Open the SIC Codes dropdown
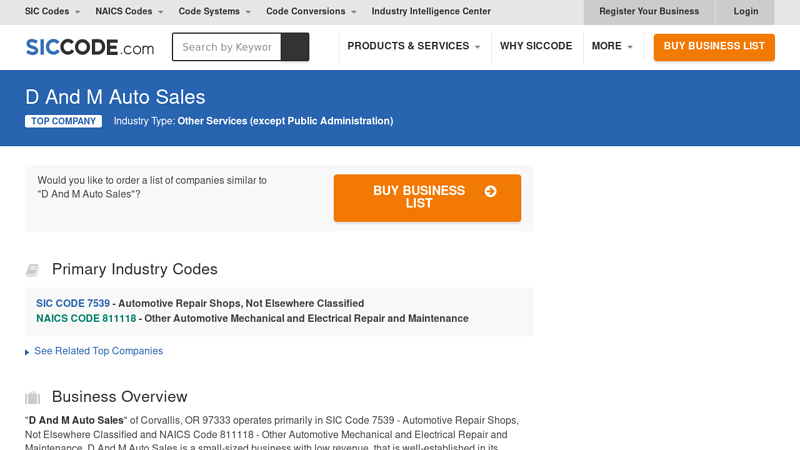The width and height of the screenshot is (800, 450). coord(53,12)
